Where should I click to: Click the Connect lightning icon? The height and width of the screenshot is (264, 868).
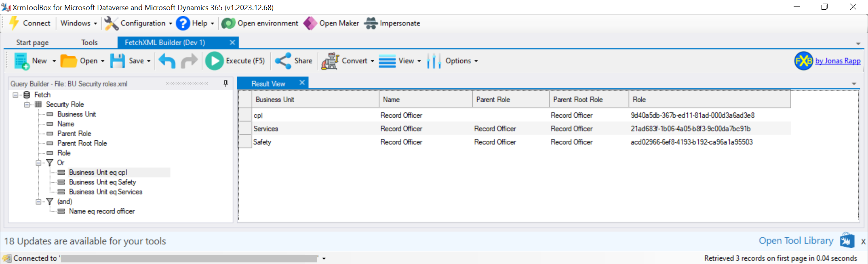(x=14, y=23)
